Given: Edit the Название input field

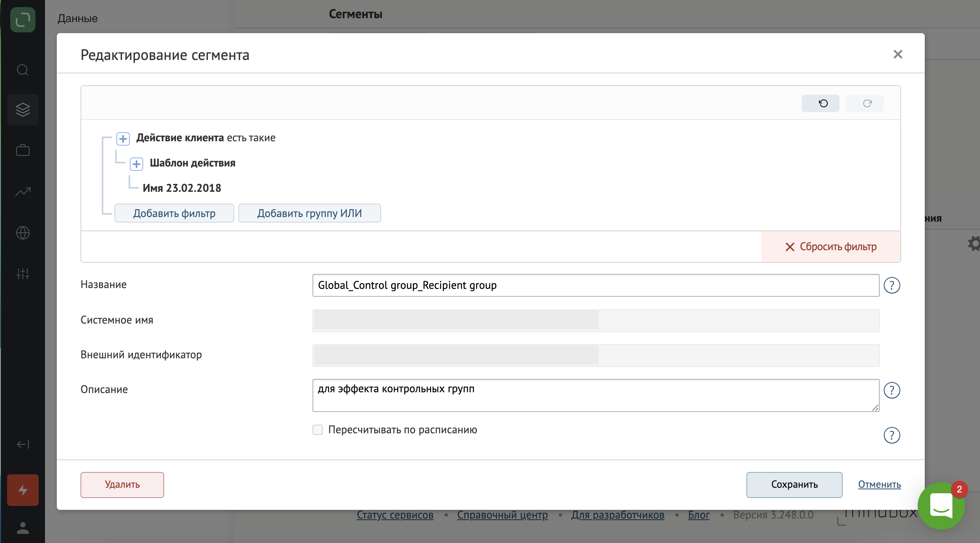Looking at the screenshot, I should [596, 285].
